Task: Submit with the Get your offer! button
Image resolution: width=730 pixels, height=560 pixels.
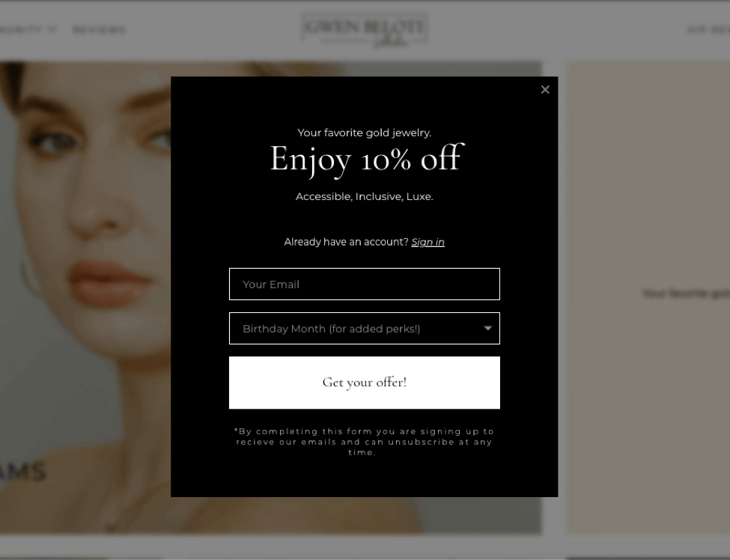Action: click(365, 383)
